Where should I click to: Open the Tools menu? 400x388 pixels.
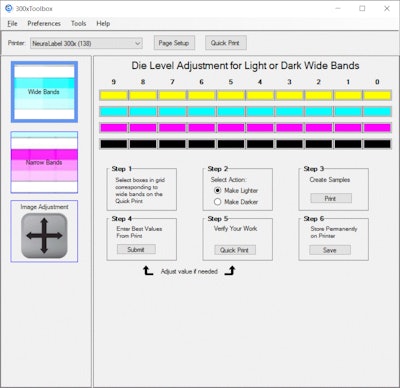pos(78,24)
